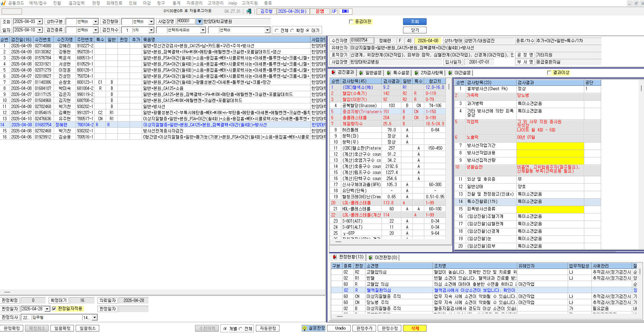Click red arrow icon on 판정현황 tab
The width and height of the screenshot is (644, 333).
click(x=335, y=257)
